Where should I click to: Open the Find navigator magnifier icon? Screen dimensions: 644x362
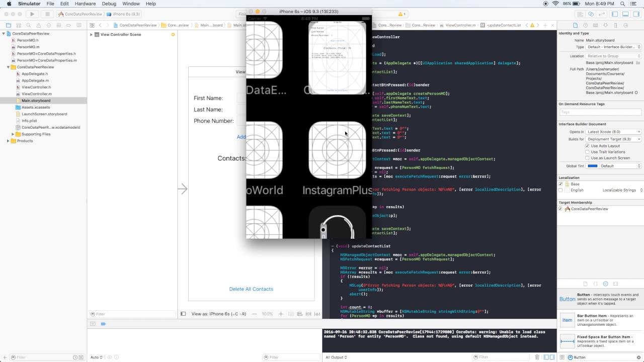tap(28, 25)
